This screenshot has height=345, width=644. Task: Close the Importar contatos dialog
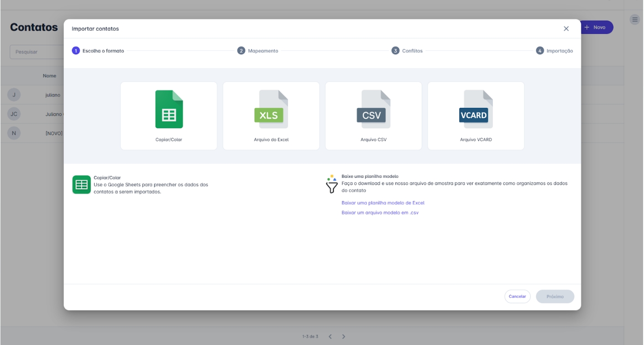point(566,29)
